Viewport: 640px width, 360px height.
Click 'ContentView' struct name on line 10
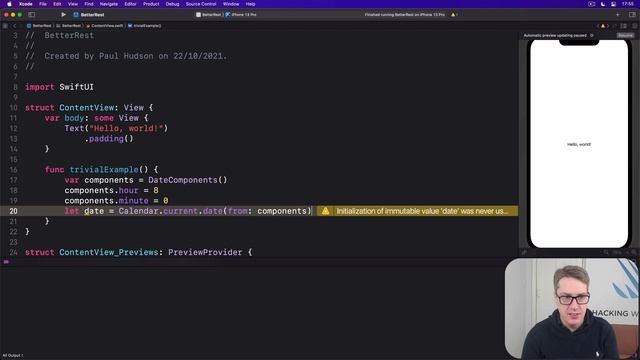87,108
